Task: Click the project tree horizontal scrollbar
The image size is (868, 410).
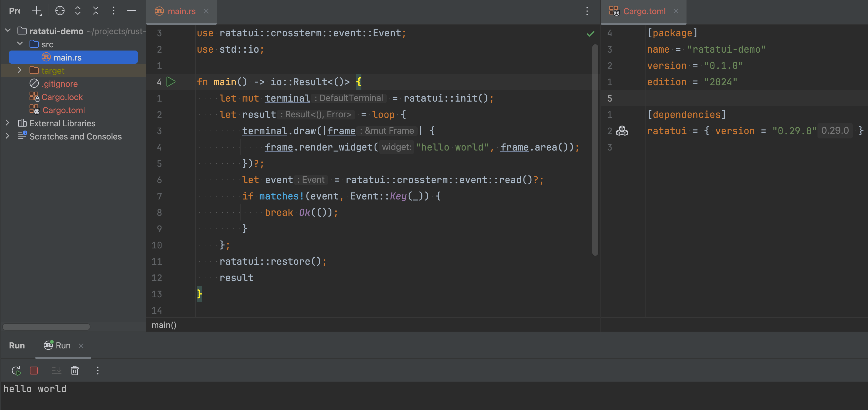Action: coord(46,327)
